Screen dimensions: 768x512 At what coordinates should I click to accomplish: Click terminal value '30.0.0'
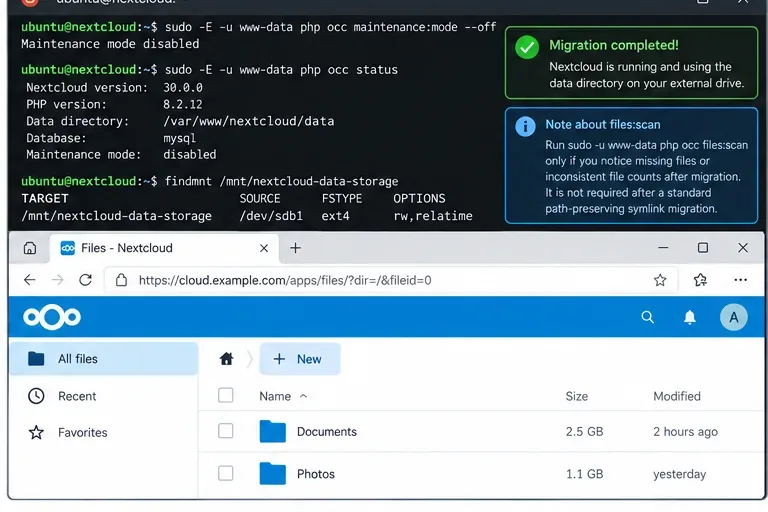(x=183, y=87)
